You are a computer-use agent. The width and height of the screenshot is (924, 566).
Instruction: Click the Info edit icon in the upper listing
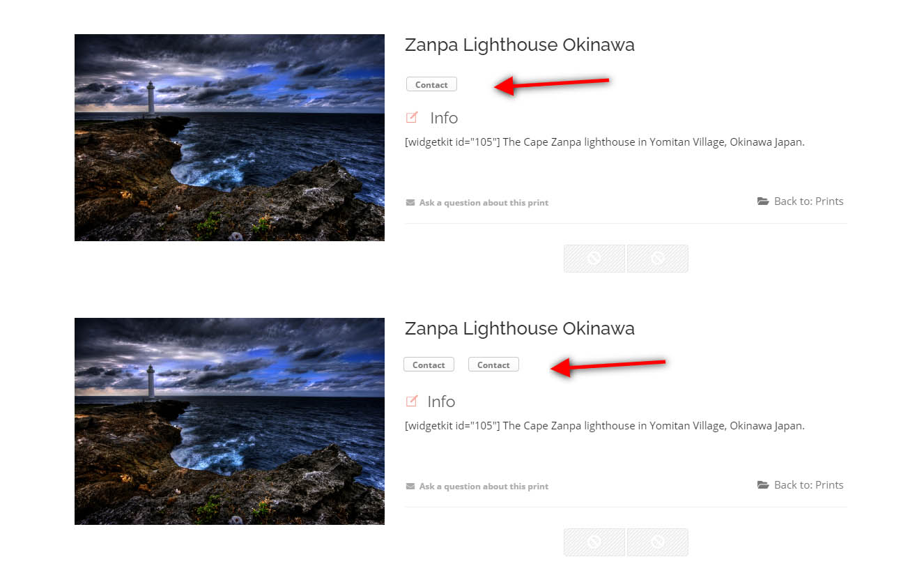click(412, 117)
